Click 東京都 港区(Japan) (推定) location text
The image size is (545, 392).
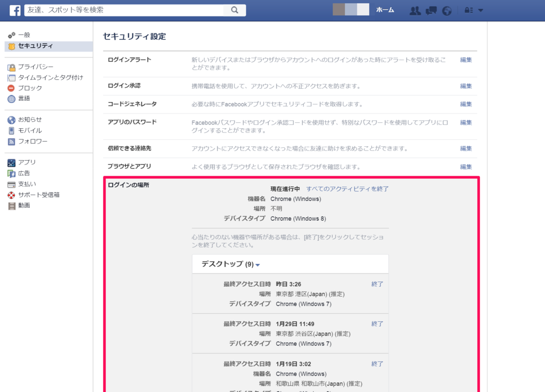tap(310, 294)
